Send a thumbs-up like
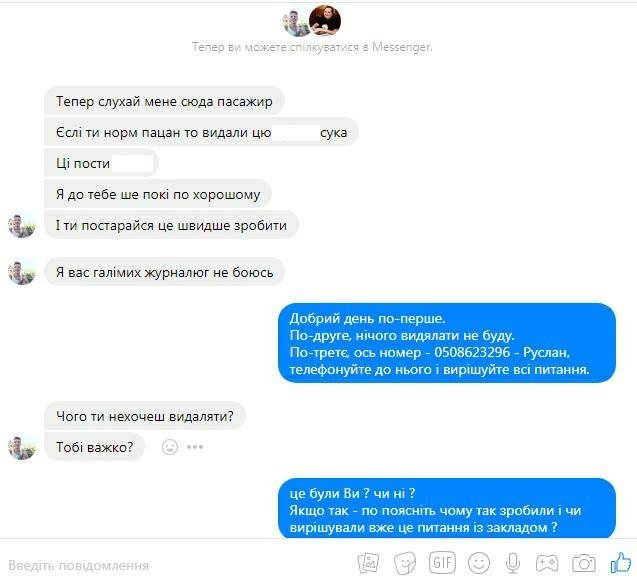This screenshot has width=637, height=587. [621, 563]
